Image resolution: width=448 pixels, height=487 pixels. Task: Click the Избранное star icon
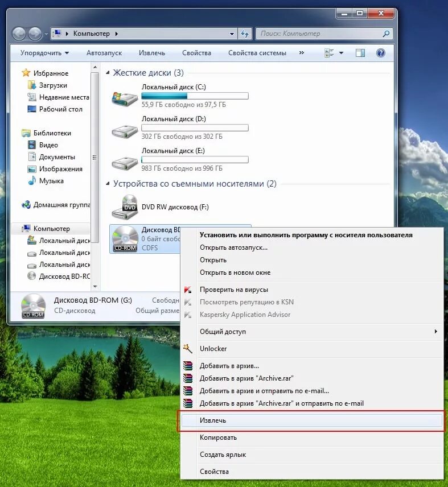26,73
